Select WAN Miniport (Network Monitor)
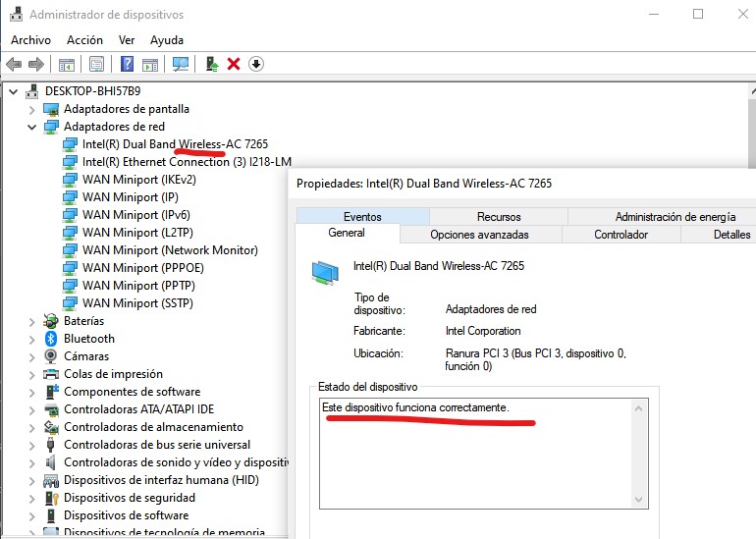 tap(170, 250)
